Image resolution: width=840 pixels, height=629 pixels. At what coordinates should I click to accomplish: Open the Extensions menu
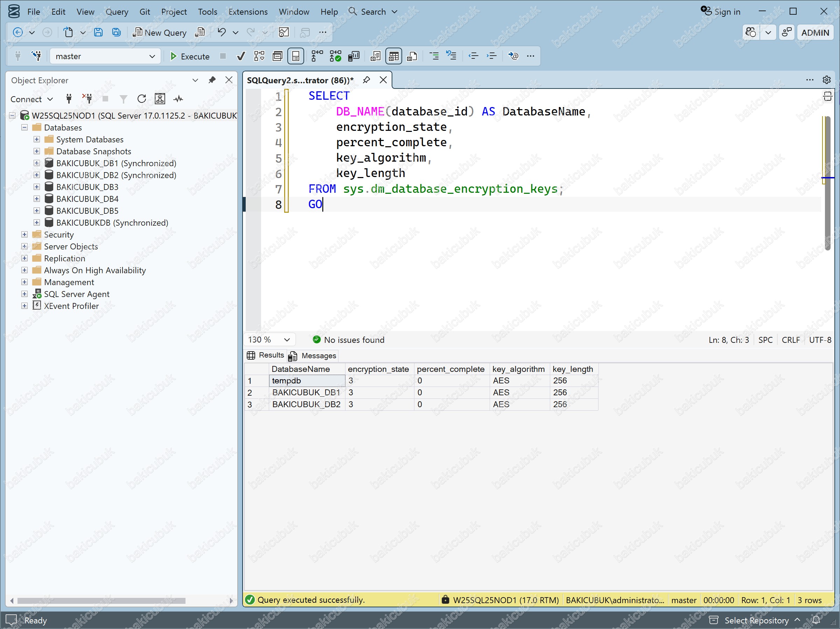coord(248,12)
